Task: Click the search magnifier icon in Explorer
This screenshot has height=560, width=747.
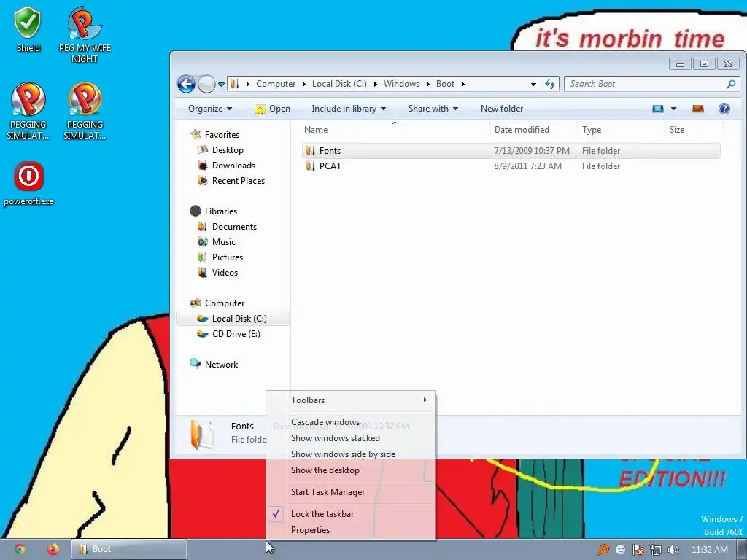Action: (731, 84)
